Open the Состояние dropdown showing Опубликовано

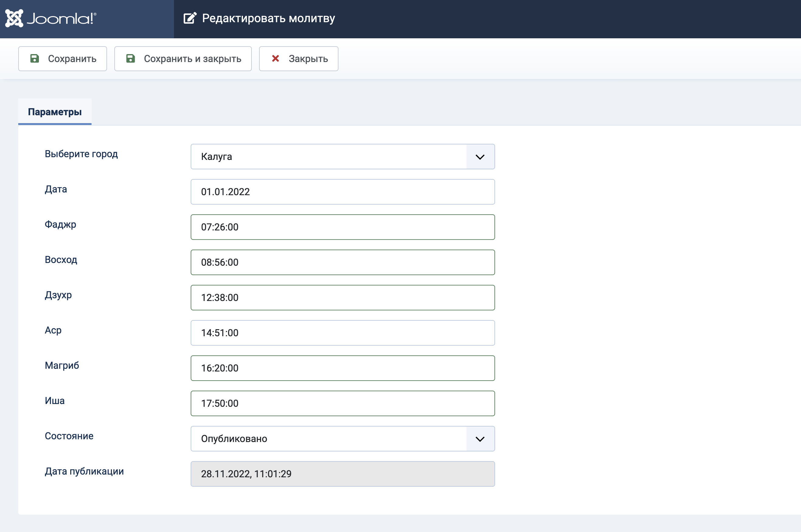pos(343,439)
